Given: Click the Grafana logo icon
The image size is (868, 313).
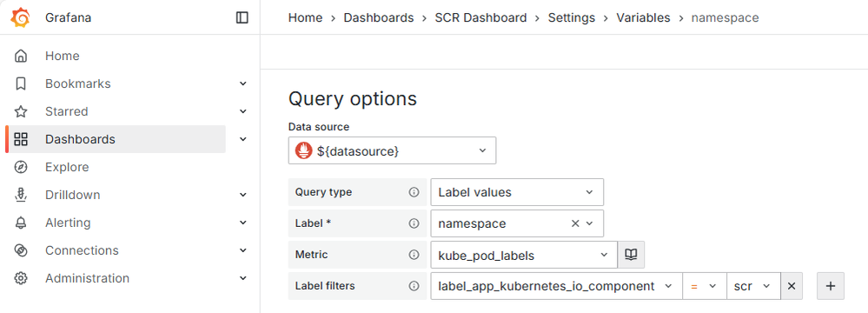Looking at the screenshot, I should [21, 17].
